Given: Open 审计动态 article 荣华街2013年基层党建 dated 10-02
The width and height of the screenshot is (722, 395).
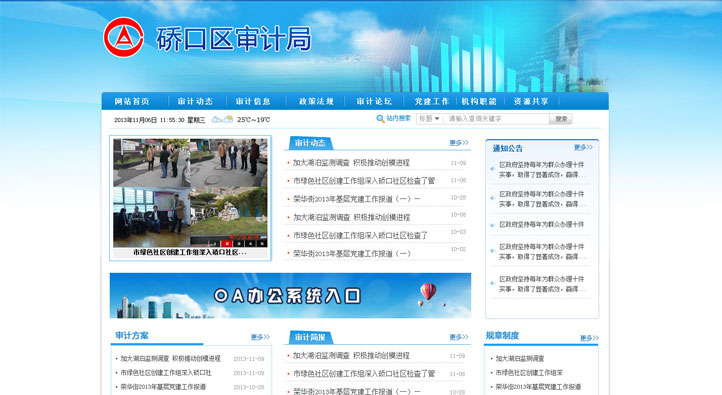Looking at the screenshot, I should (352, 253).
